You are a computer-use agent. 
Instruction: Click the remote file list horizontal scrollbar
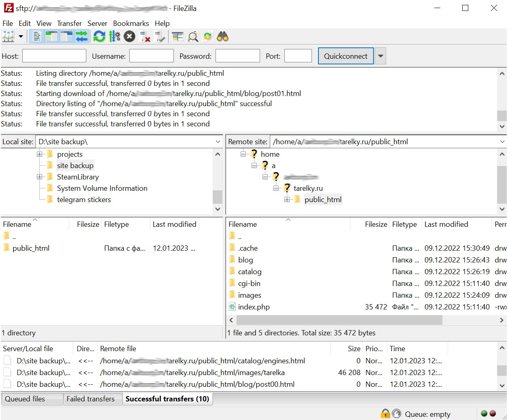pyautogui.click(x=339, y=320)
